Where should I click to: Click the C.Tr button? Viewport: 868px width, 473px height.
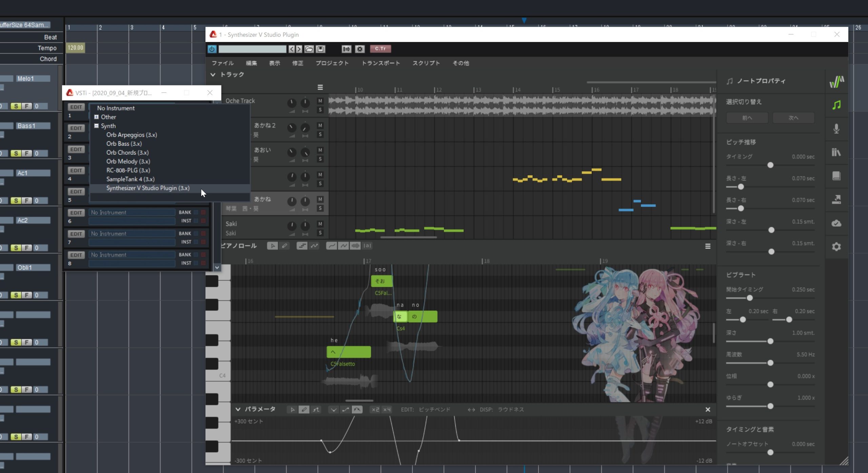tap(380, 49)
